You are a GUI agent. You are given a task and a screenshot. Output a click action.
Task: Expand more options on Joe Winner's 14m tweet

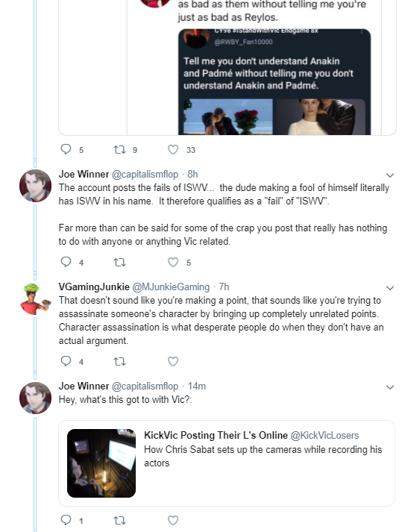coord(390,387)
